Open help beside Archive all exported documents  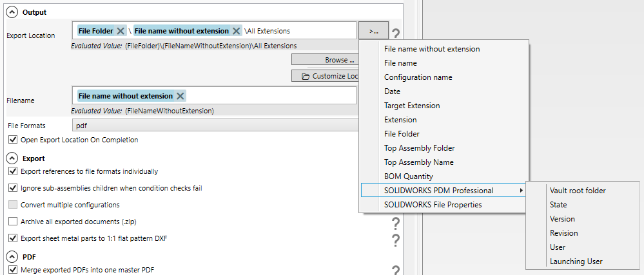(396, 223)
